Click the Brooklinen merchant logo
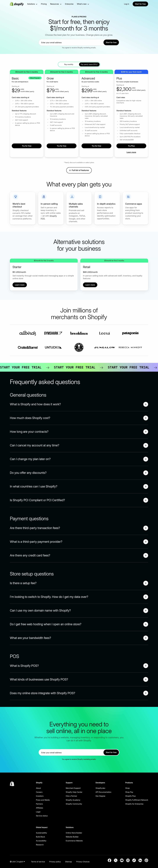This screenshot has height=868, width=158. 79,333
